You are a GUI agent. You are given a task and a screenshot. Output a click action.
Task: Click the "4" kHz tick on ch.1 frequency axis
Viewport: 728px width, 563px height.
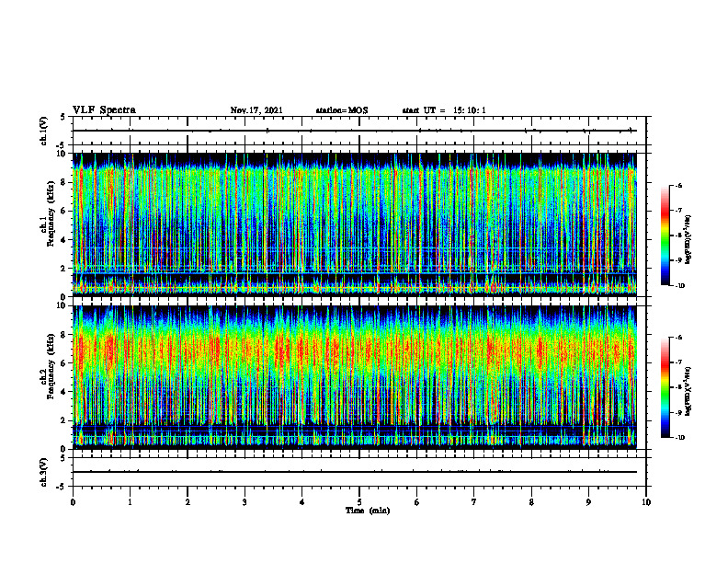pos(64,240)
